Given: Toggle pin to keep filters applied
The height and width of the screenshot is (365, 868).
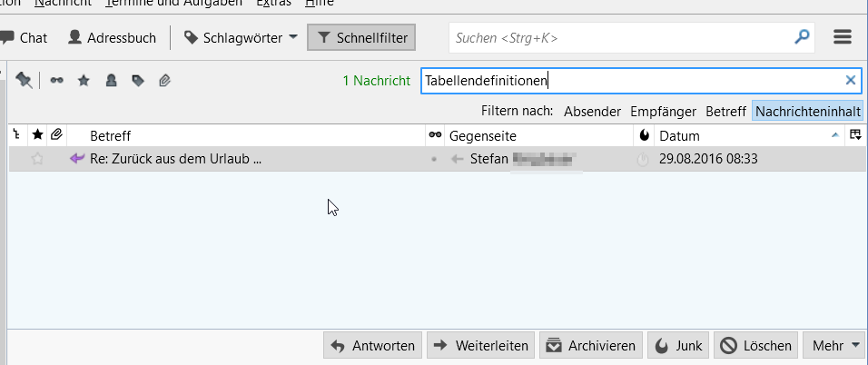Looking at the screenshot, I should (x=25, y=80).
